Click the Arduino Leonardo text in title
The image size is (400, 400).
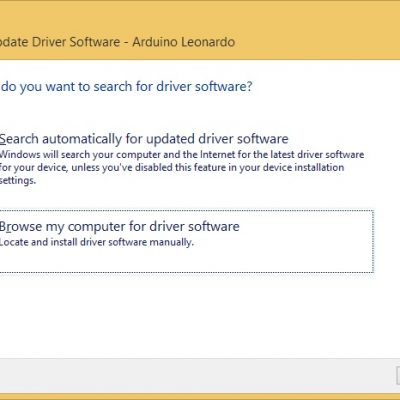(x=184, y=42)
